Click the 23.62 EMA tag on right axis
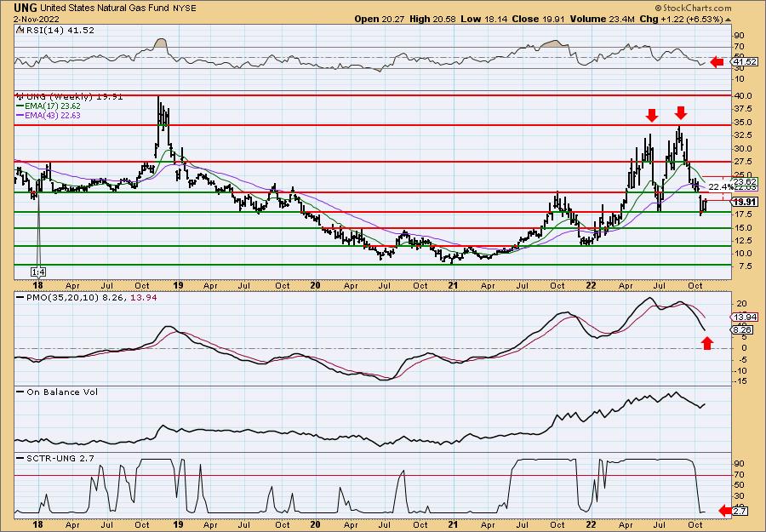 pyautogui.click(x=746, y=180)
